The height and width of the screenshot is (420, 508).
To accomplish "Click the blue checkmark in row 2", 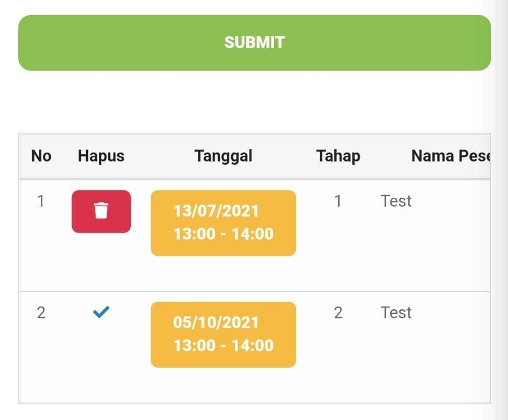I will point(100,312).
